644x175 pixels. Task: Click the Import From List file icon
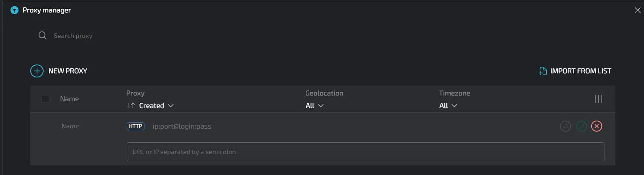543,71
